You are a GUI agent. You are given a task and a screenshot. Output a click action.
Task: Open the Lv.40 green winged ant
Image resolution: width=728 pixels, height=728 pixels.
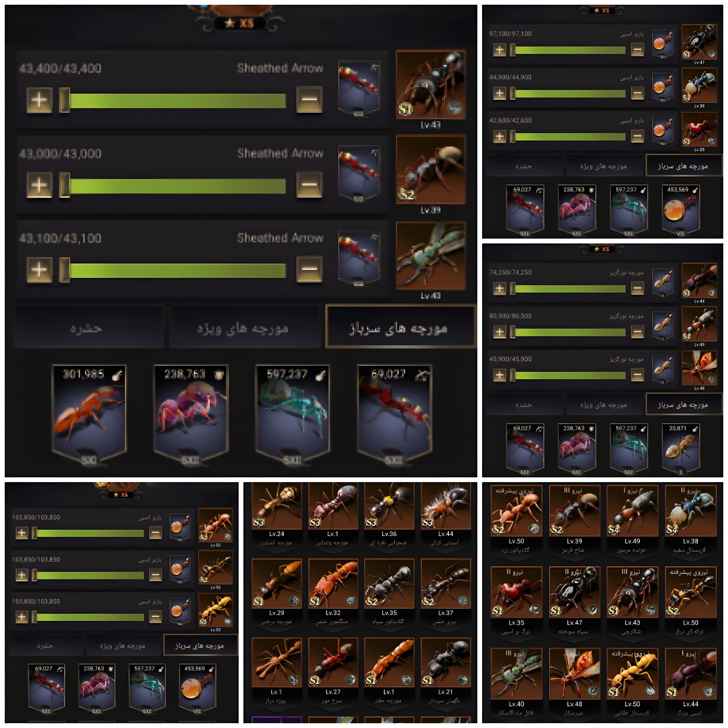click(x=516, y=673)
